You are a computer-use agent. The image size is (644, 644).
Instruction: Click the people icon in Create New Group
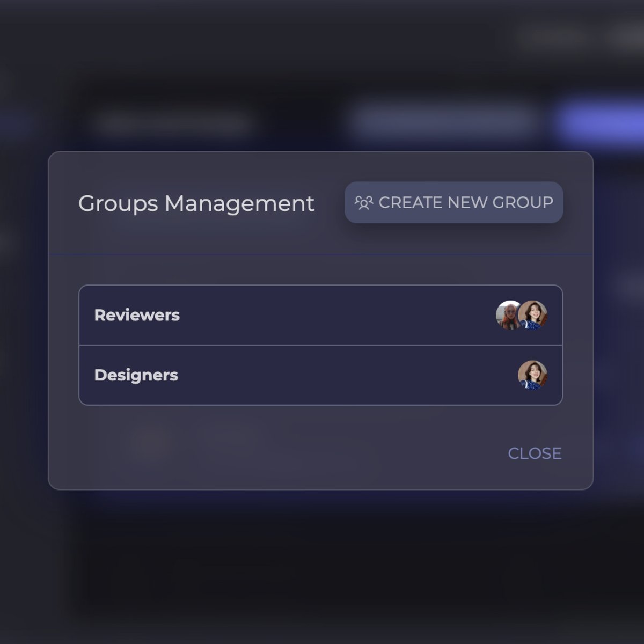(363, 202)
